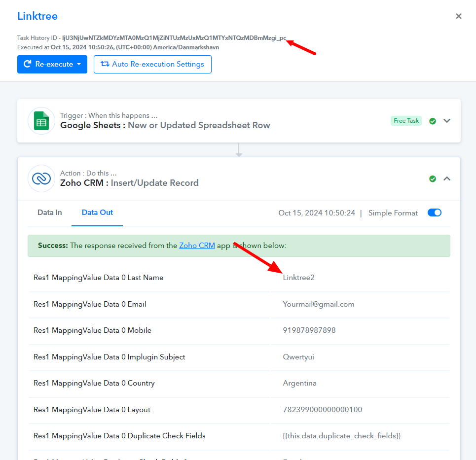The width and height of the screenshot is (476, 460).
Task: Switch to the Data In tab
Action: [50, 212]
